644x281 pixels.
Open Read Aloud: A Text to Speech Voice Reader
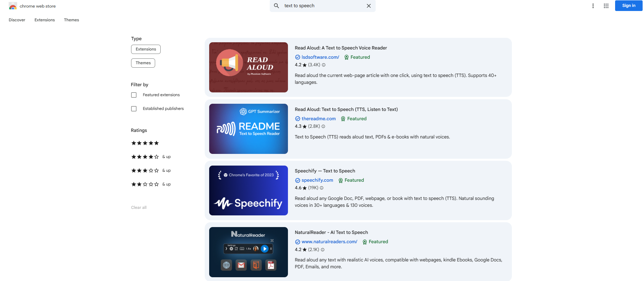click(341, 48)
